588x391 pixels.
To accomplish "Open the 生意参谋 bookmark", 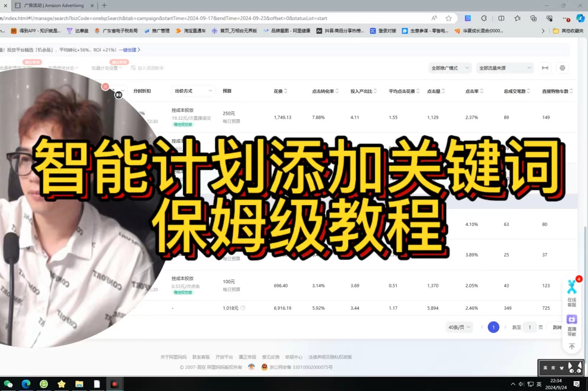I will (x=425, y=31).
